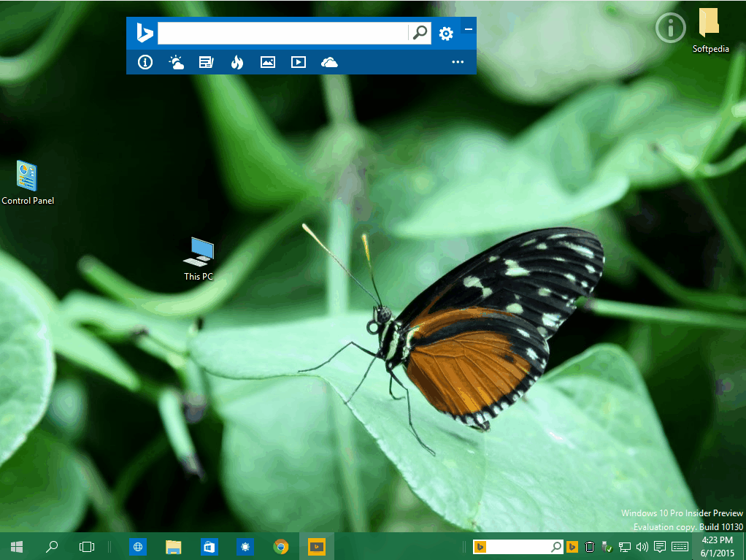The height and width of the screenshot is (560, 746).
Task: Select the Control Panel desktop shortcut
Action: [x=28, y=183]
